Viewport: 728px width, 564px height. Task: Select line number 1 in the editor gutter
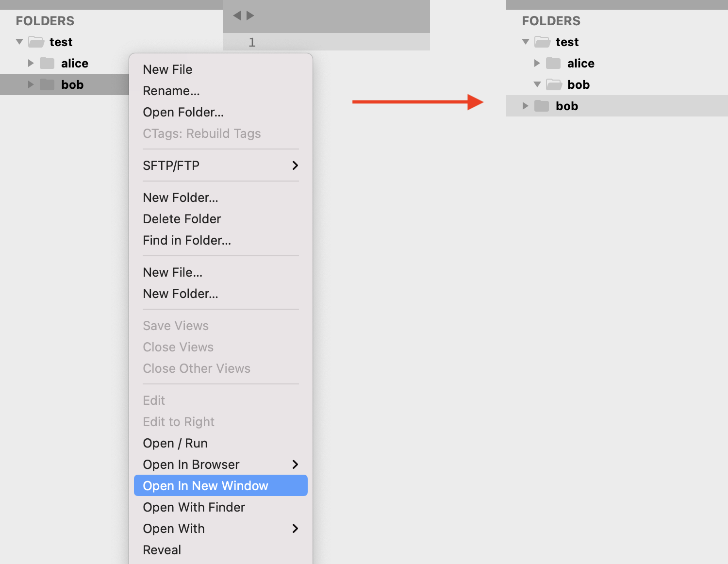(252, 42)
